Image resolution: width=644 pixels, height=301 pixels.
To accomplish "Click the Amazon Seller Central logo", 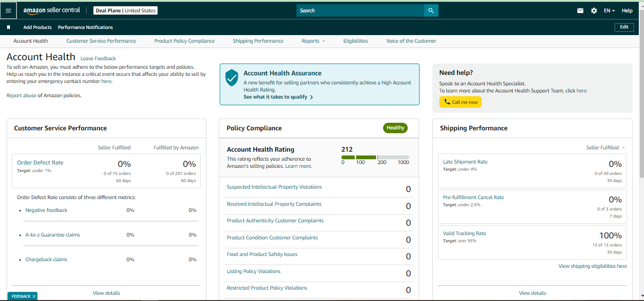I will pyautogui.click(x=52, y=10).
